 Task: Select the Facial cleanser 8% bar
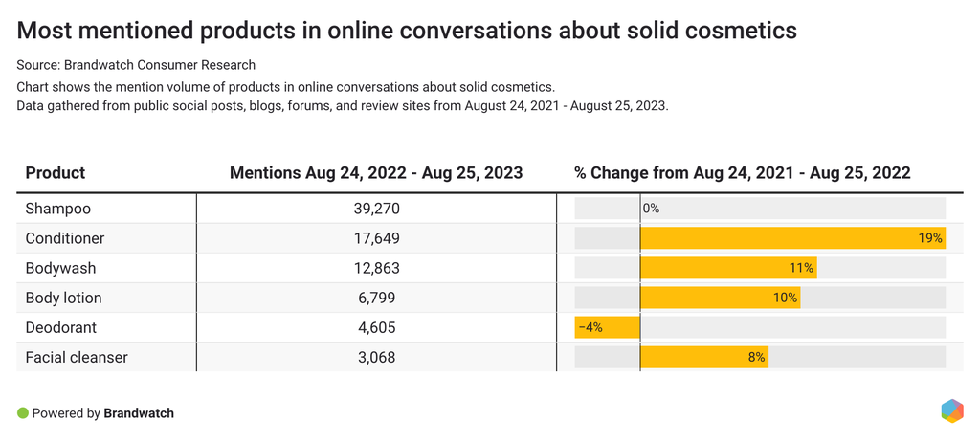[x=703, y=358]
